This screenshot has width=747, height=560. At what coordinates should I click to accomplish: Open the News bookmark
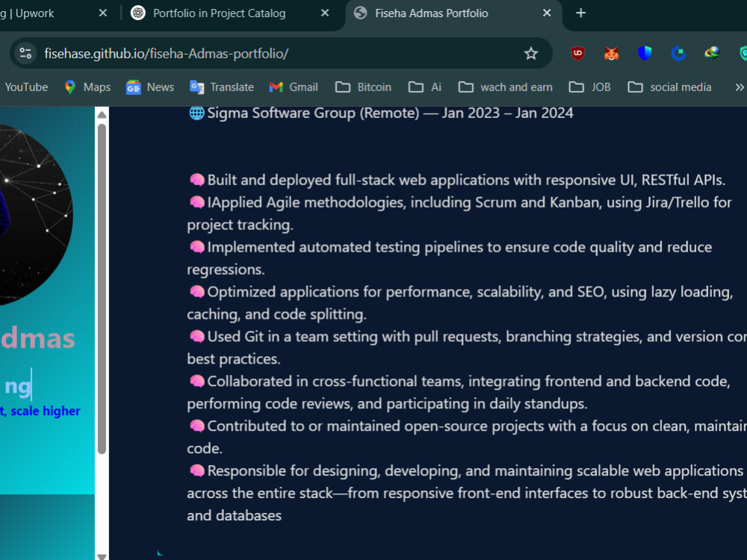click(150, 87)
